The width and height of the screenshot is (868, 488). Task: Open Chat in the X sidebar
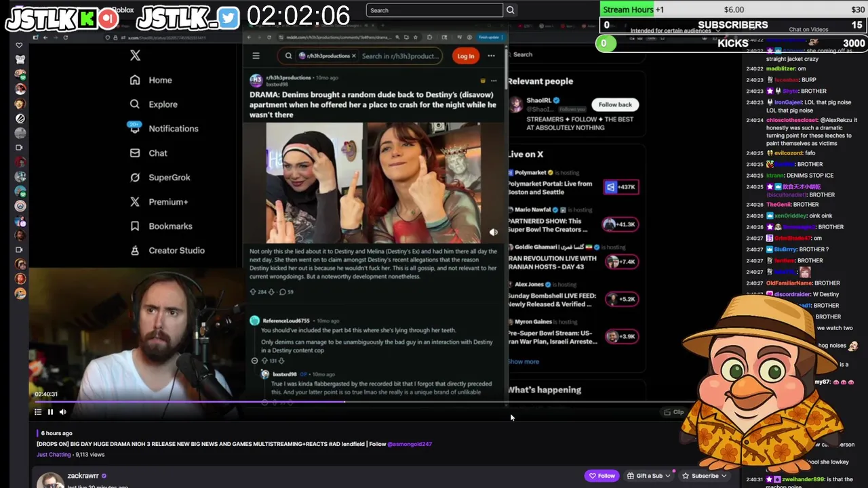[x=149, y=153]
